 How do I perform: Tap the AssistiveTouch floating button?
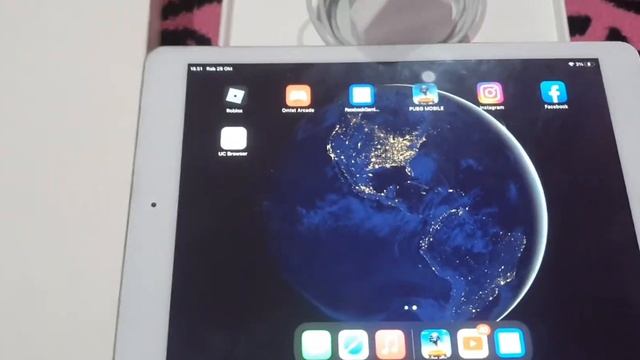428,76
